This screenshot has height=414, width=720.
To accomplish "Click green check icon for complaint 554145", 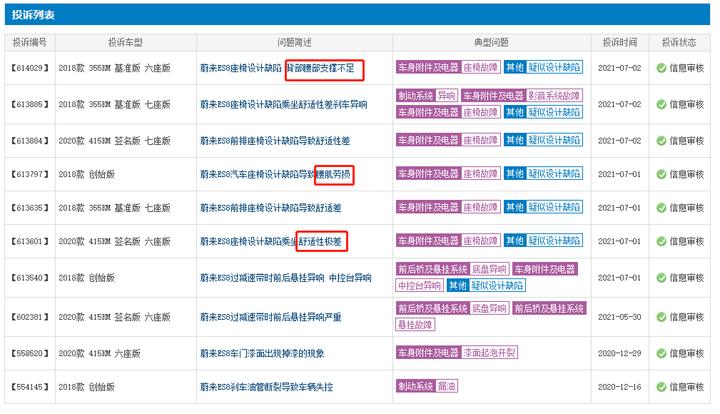I will (x=661, y=387).
